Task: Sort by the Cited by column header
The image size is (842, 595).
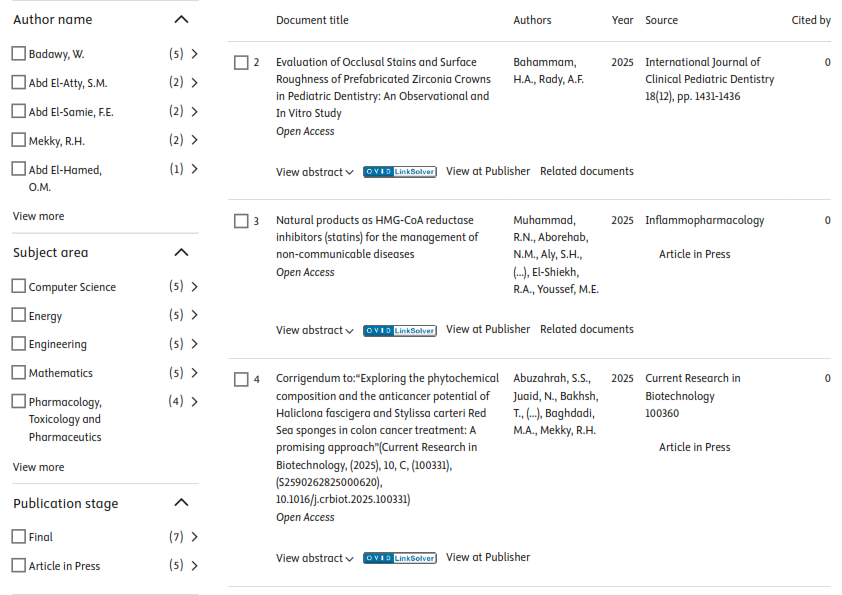Action: pos(810,20)
